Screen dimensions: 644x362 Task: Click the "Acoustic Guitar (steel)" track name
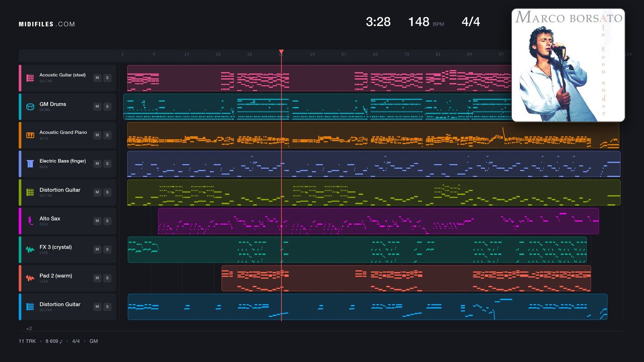coord(63,75)
